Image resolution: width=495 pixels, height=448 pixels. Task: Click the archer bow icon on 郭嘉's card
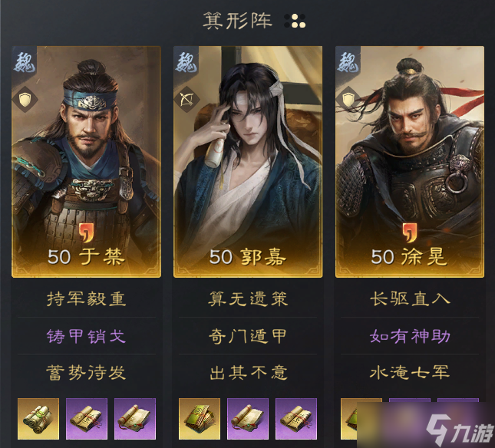[186, 100]
